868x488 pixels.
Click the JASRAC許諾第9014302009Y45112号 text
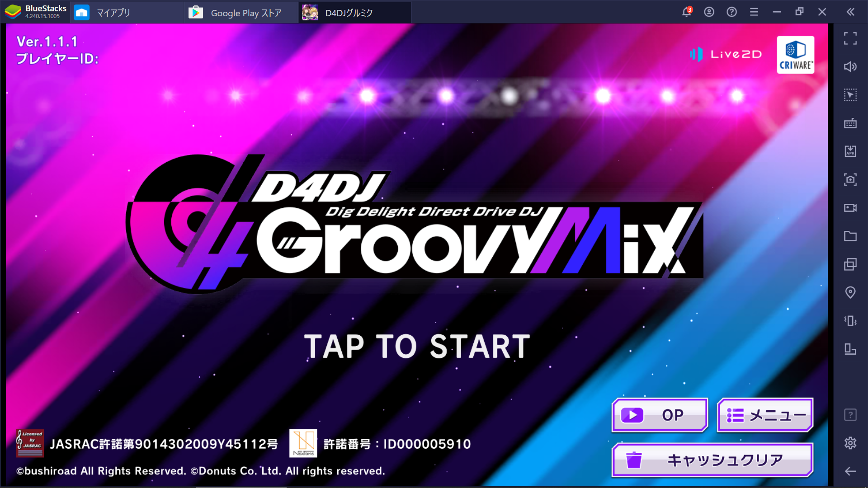click(x=164, y=444)
